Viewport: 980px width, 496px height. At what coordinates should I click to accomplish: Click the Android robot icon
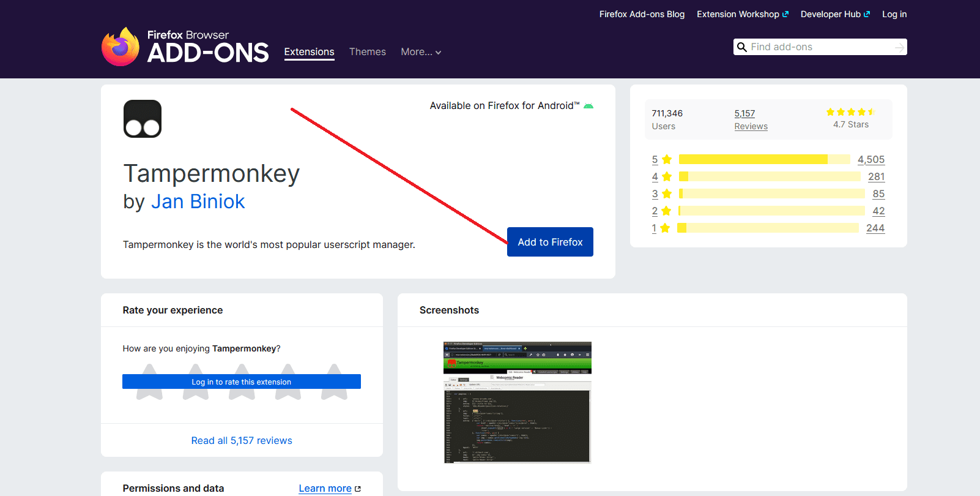tap(588, 106)
